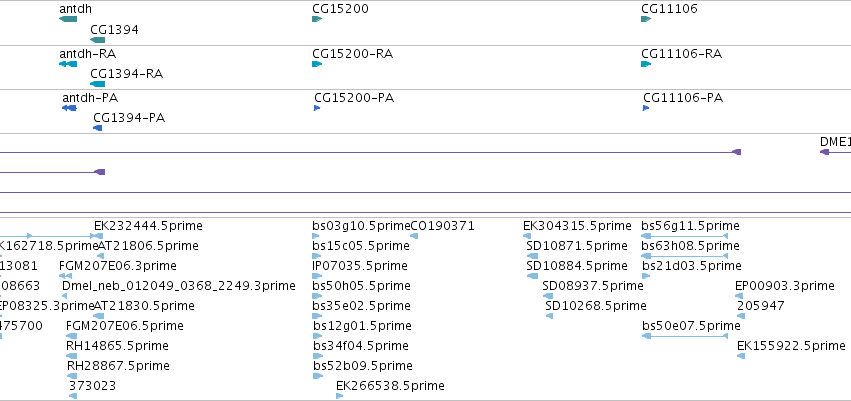Select the antdh gene arrow glyph
Image resolution: width=851 pixels, height=401 pixels.
click(x=68, y=19)
